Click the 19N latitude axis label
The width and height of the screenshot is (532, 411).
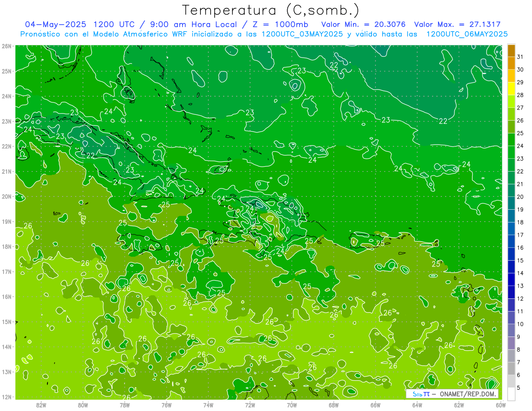coord(6,221)
